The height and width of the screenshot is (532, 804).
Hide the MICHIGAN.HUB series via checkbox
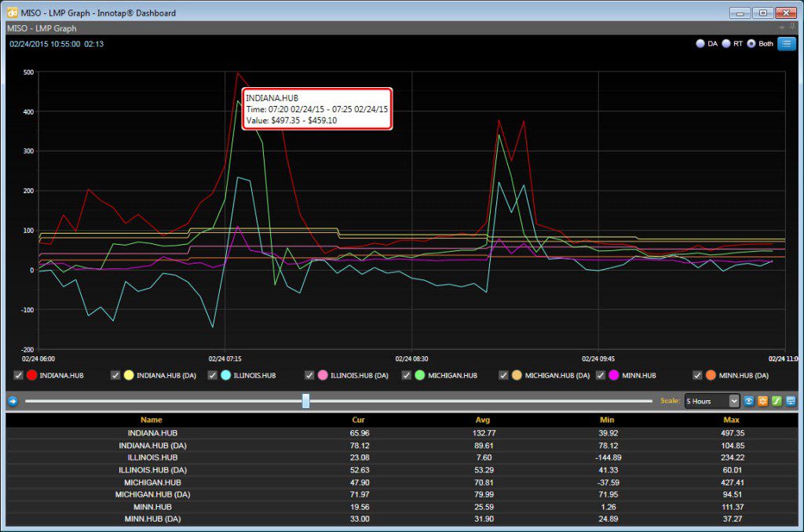(407, 375)
